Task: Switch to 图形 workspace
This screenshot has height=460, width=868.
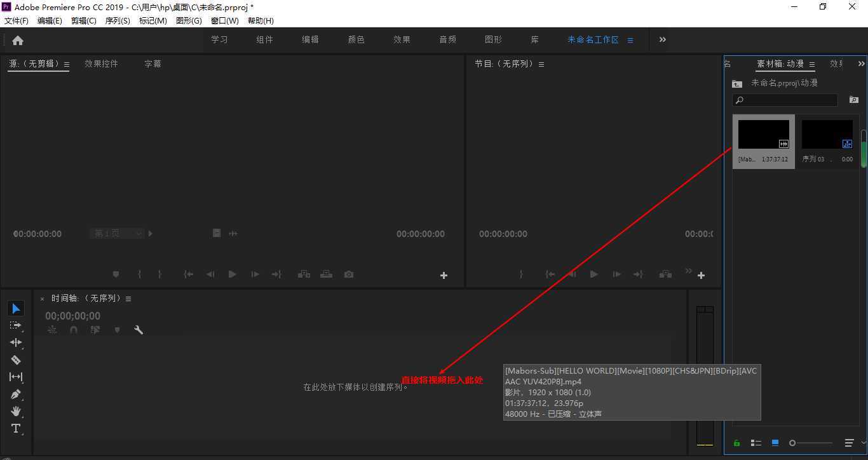Action: click(494, 39)
